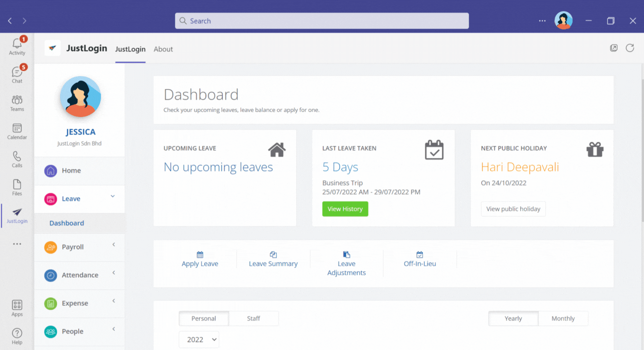Expand the Payroll menu chevron
The image size is (644, 350).
pos(114,244)
